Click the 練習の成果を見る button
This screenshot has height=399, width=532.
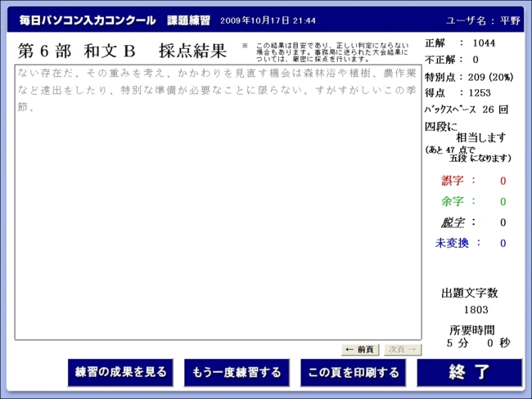point(120,372)
